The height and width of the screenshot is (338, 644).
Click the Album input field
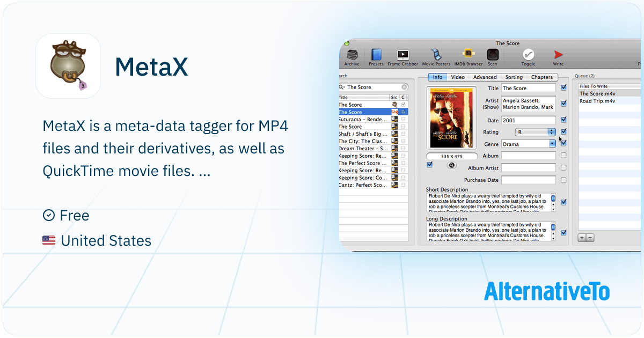point(529,156)
